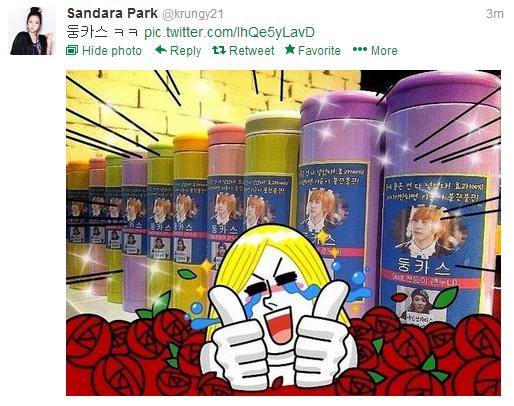
Task: Click the three-dots More icon
Action: pyautogui.click(x=360, y=49)
